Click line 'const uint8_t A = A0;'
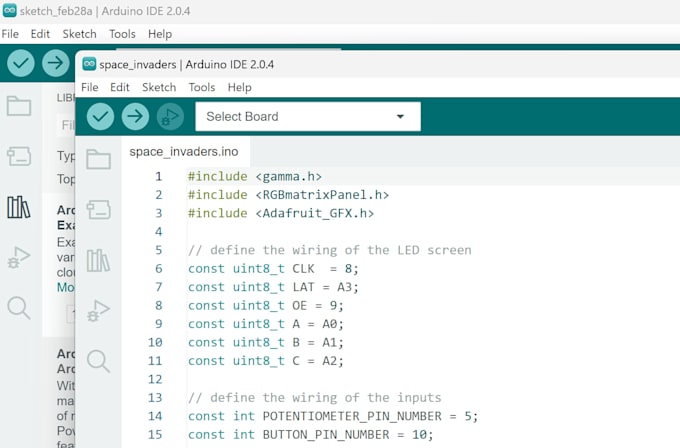Screen dimensions: 680x448 click(266, 324)
